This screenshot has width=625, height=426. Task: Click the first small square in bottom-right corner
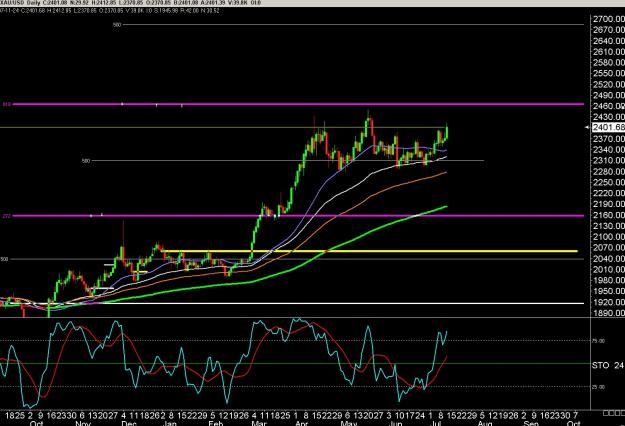point(605,413)
